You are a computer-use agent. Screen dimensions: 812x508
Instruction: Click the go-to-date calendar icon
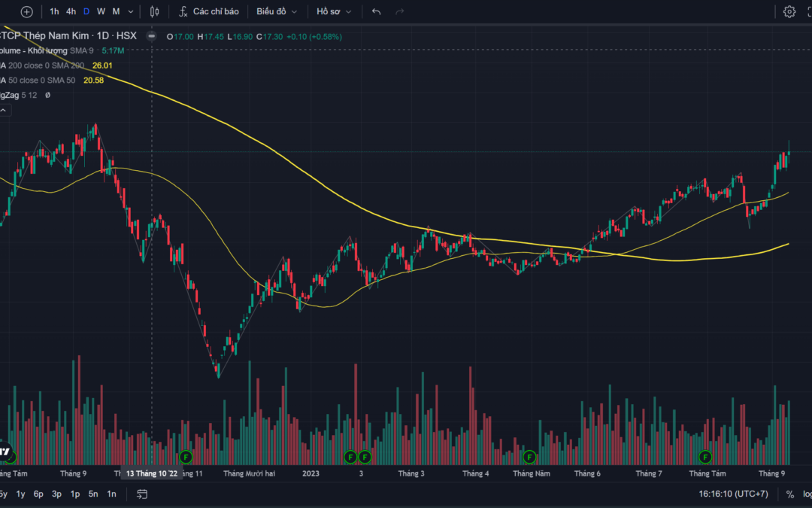(x=142, y=494)
